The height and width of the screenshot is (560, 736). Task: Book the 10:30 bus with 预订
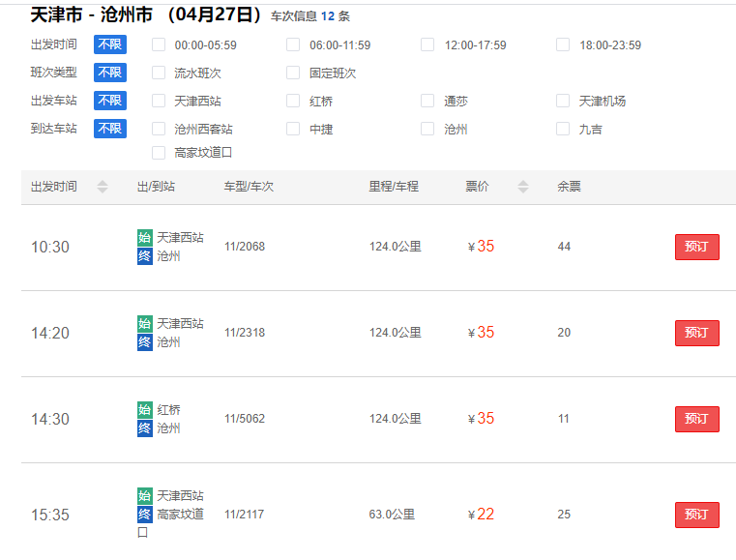pyautogui.click(x=696, y=247)
